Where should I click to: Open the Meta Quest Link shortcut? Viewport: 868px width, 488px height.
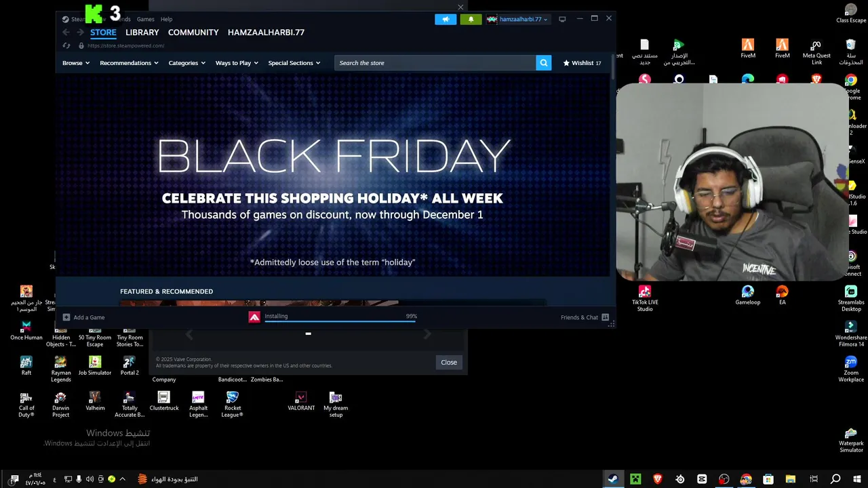pyautogui.click(x=816, y=52)
